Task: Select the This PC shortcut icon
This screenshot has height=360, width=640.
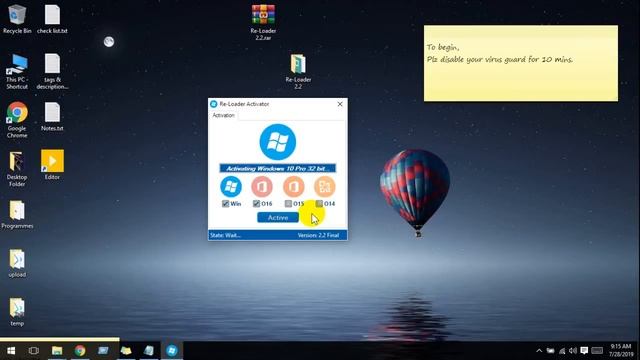Action: point(17,71)
